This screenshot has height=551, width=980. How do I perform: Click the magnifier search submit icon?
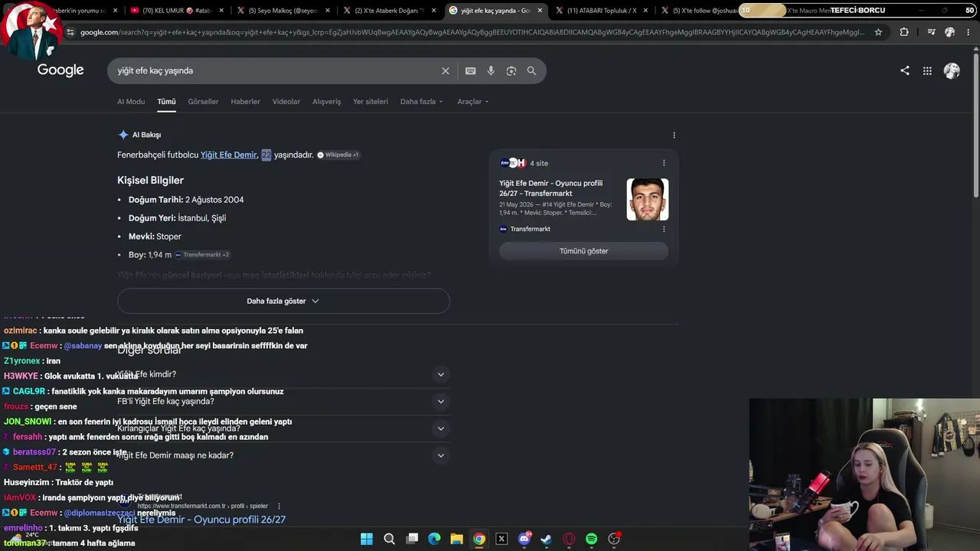coord(531,70)
